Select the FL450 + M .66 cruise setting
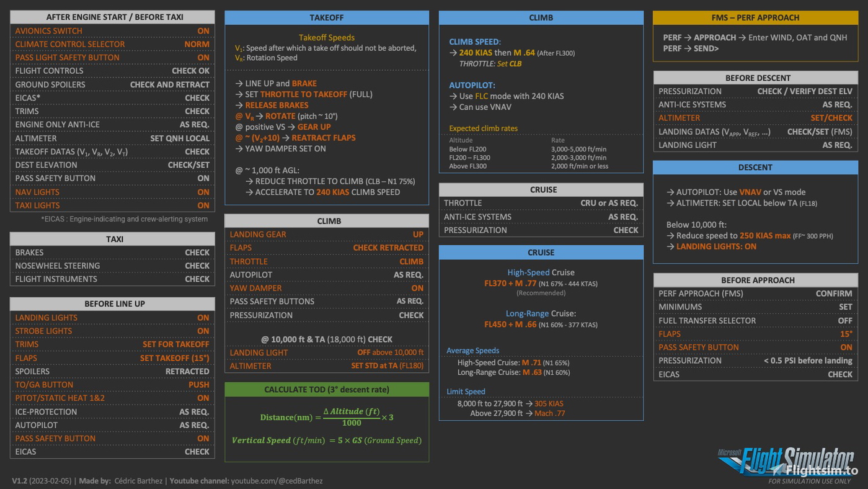Image resolution: width=868 pixels, height=489 pixels. pos(510,325)
